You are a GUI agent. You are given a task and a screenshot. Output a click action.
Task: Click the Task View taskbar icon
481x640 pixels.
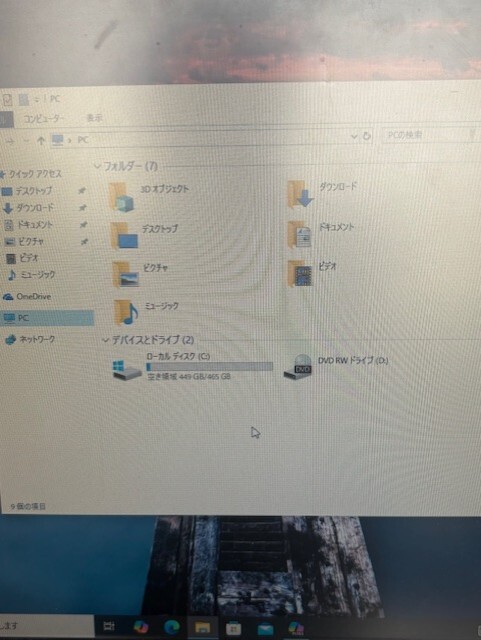coord(109,626)
